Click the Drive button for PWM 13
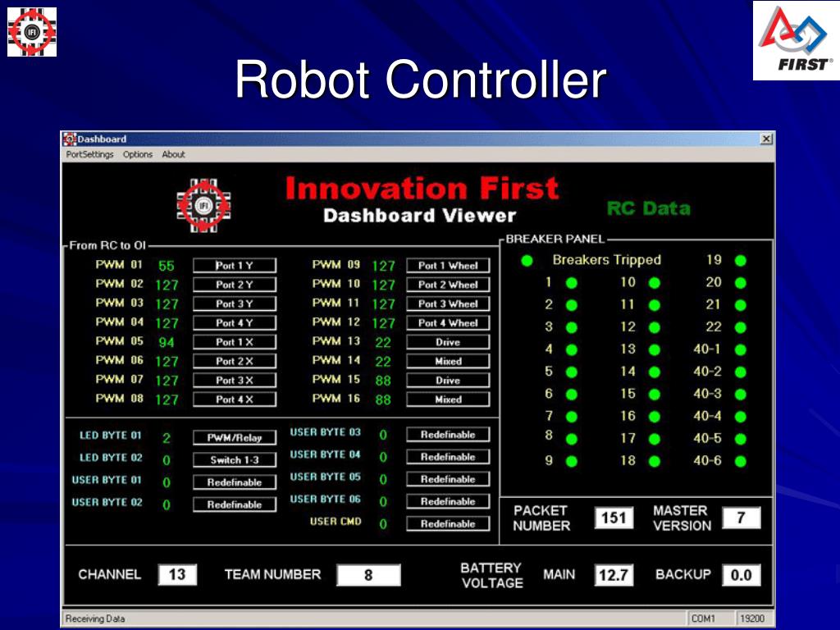 click(448, 342)
